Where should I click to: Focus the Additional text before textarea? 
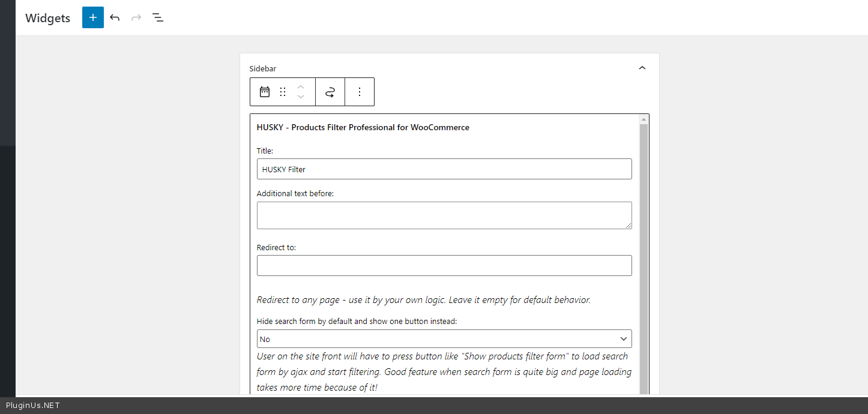(444, 215)
